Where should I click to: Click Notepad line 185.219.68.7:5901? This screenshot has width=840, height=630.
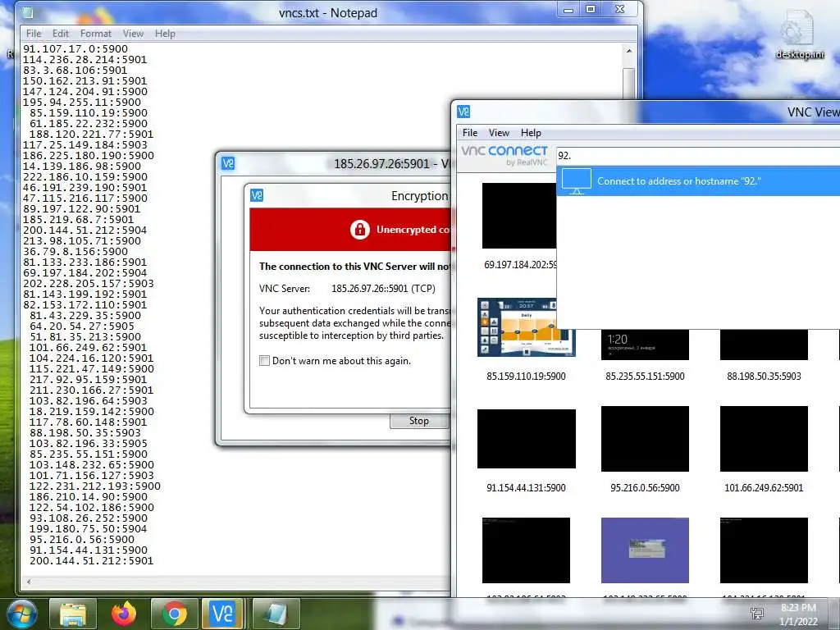click(78, 220)
